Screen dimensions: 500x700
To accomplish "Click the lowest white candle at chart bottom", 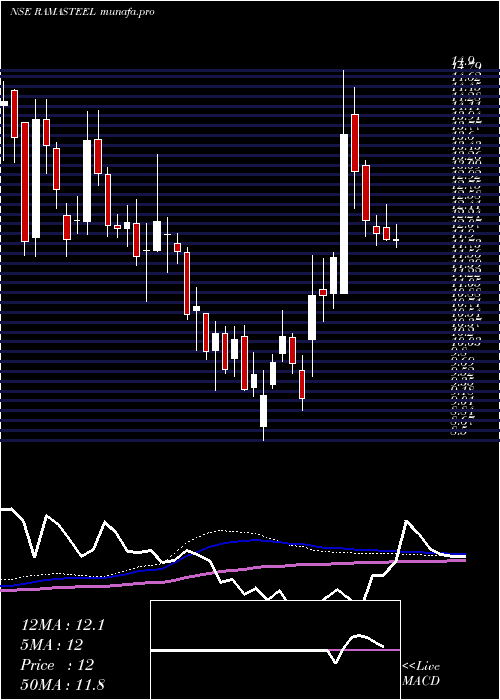I will click(264, 411).
